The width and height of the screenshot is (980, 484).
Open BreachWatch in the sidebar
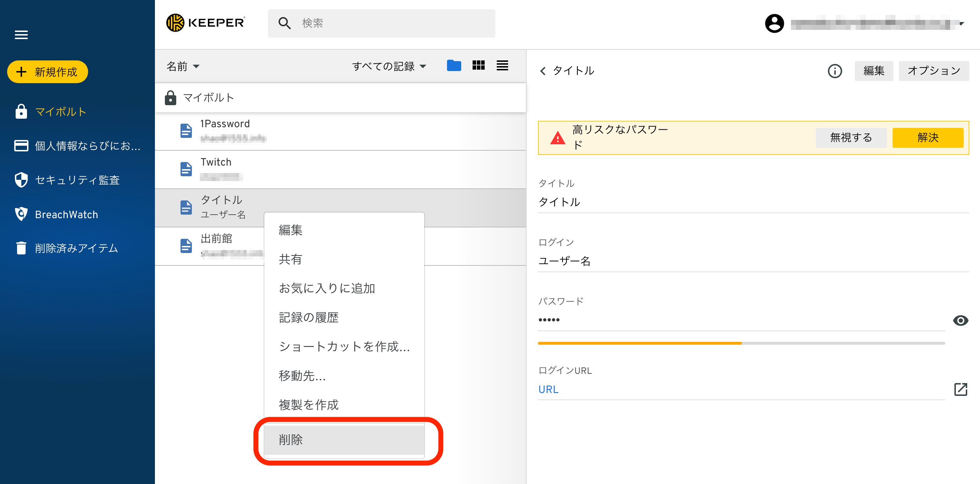pos(56,214)
